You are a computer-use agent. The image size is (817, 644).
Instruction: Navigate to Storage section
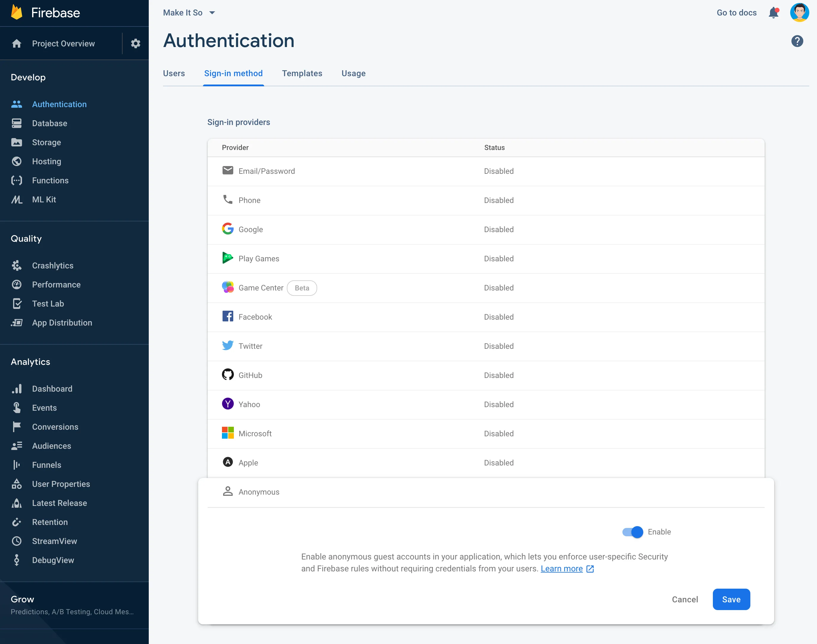pyautogui.click(x=46, y=142)
